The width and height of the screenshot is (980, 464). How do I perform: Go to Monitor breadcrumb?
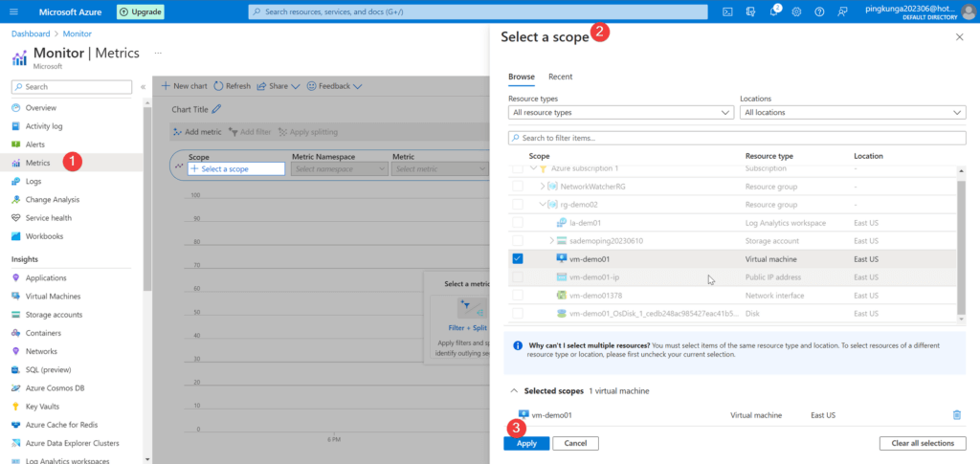pyautogui.click(x=78, y=33)
